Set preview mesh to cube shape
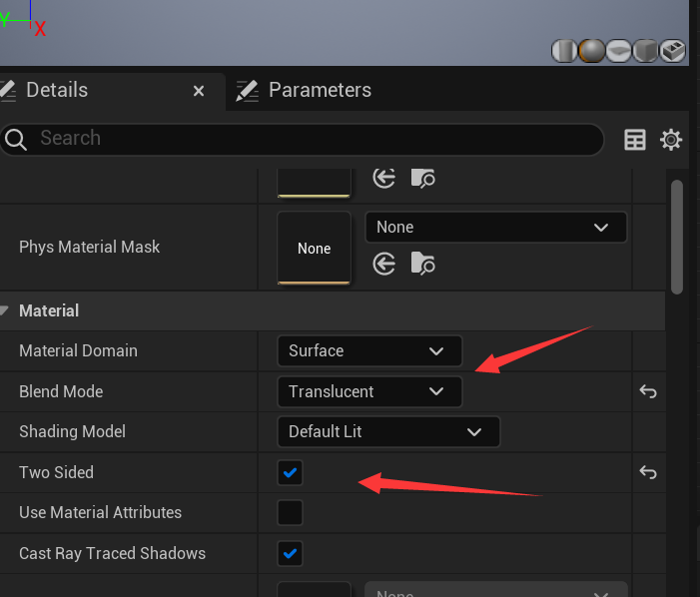 pyautogui.click(x=645, y=50)
